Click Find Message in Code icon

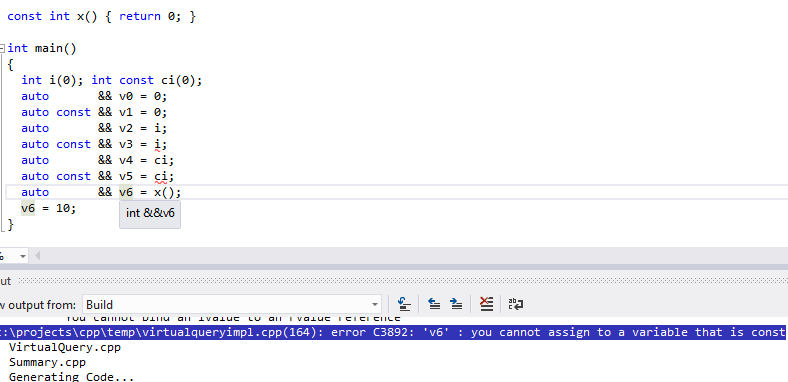point(404,304)
